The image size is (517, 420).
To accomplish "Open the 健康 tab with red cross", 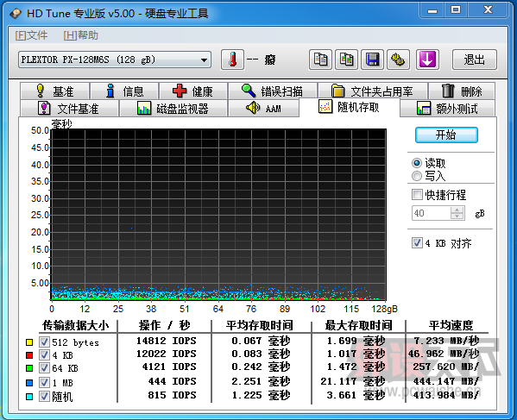I will click(x=193, y=91).
